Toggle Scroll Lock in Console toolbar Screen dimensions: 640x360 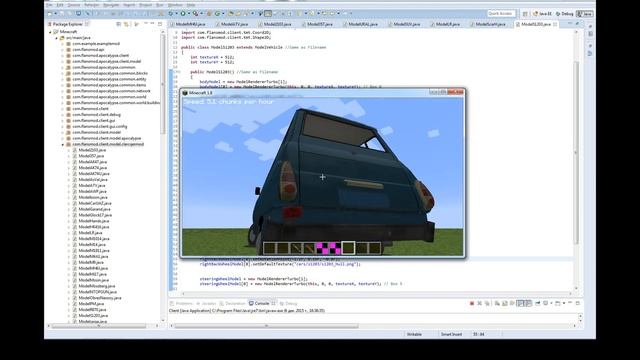pyautogui.click(x=504, y=303)
